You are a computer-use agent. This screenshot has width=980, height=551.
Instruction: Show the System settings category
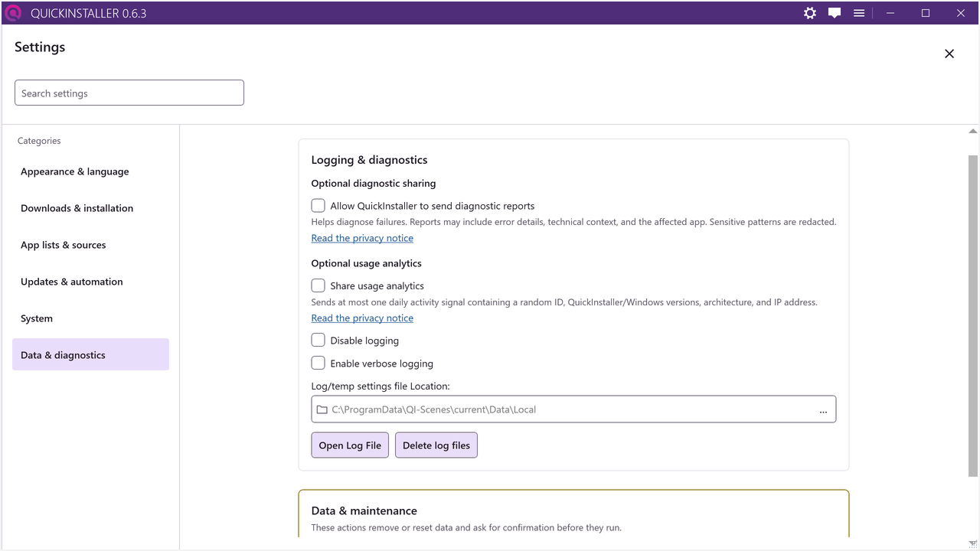pos(90,318)
